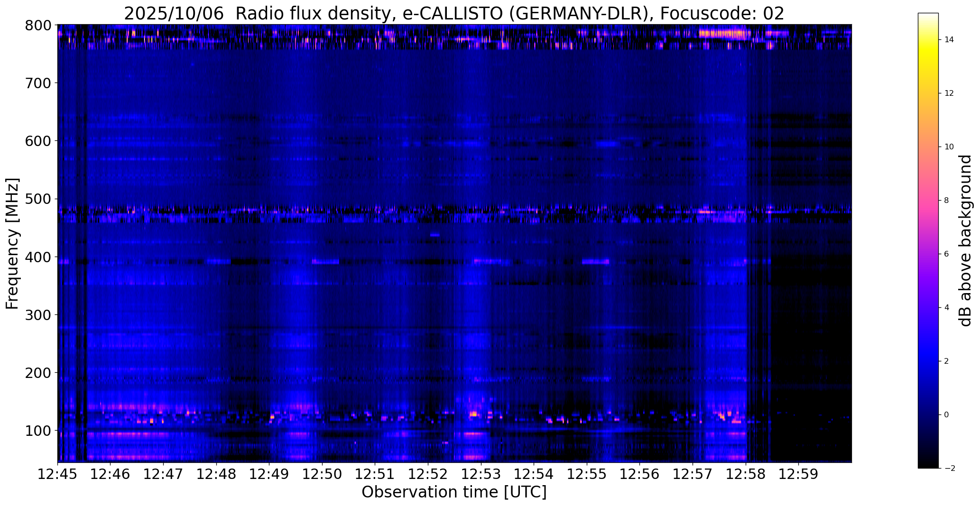The height and width of the screenshot is (506, 980).
Task: Select the 500 frequency tick label
Action: point(38,199)
